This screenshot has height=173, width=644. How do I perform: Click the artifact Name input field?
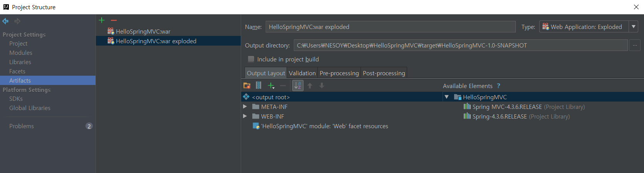pos(391,27)
